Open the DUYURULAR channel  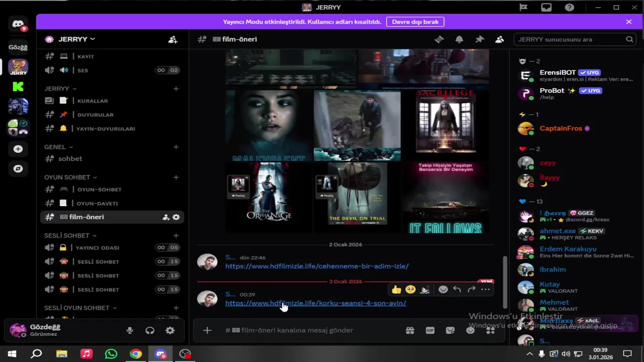click(x=112, y=115)
